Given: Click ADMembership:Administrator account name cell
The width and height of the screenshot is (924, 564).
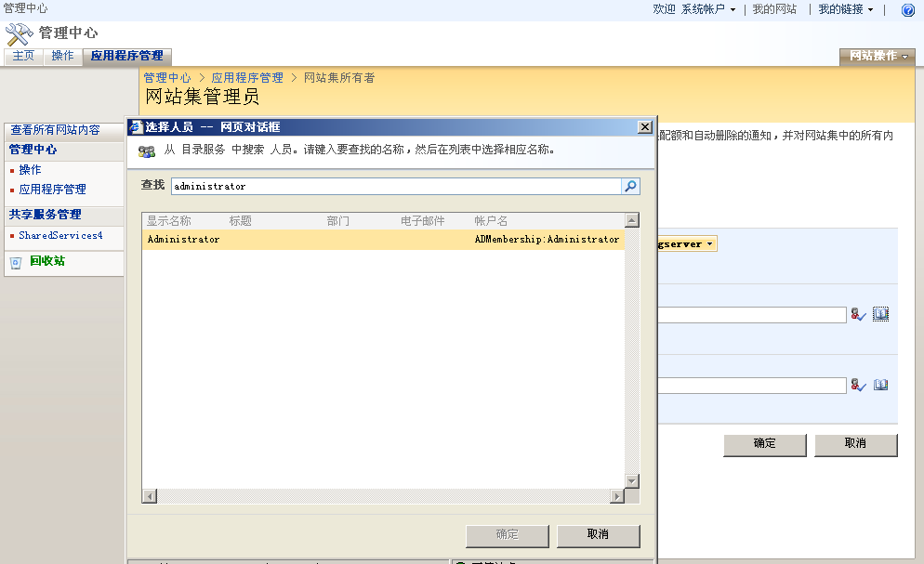Looking at the screenshot, I should 547,240.
